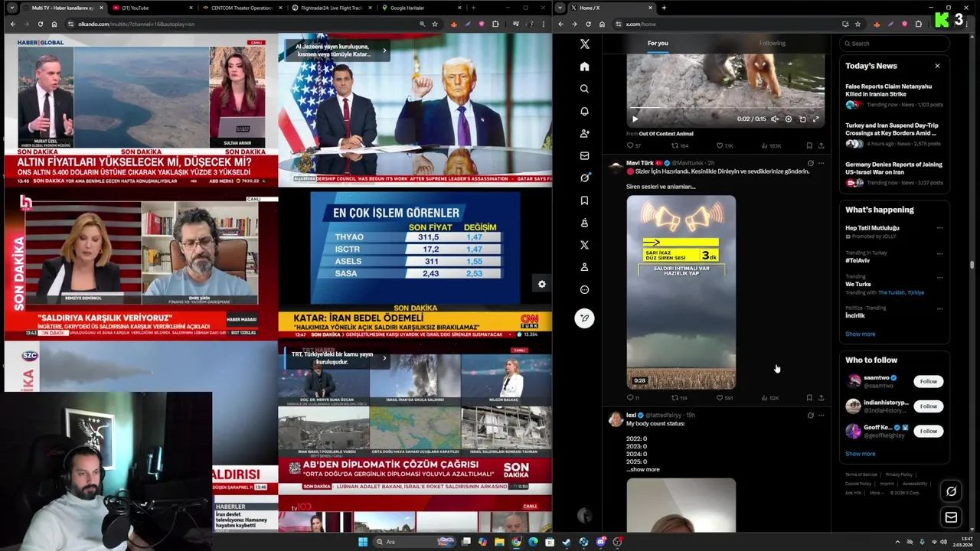This screenshot has width=980, height=551.
Task: Open Notifications bell in X sidebar
Action: coord(584,111)
